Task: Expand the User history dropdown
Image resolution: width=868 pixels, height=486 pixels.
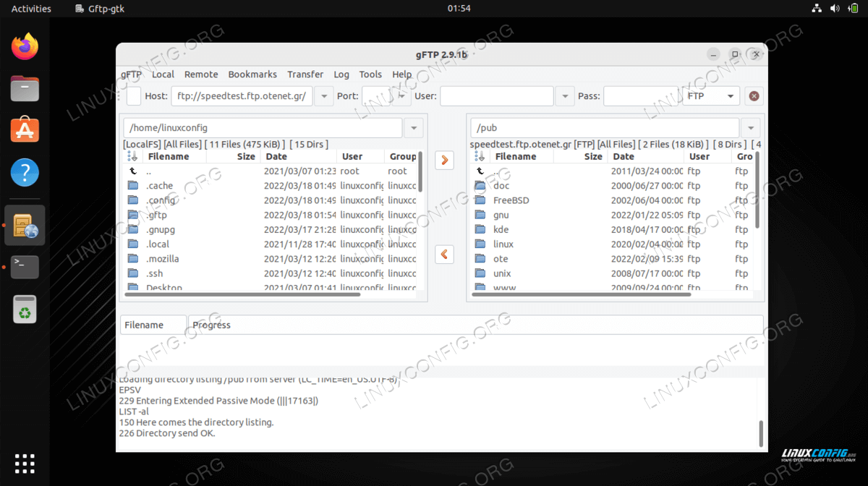Action: pos(564,96)
